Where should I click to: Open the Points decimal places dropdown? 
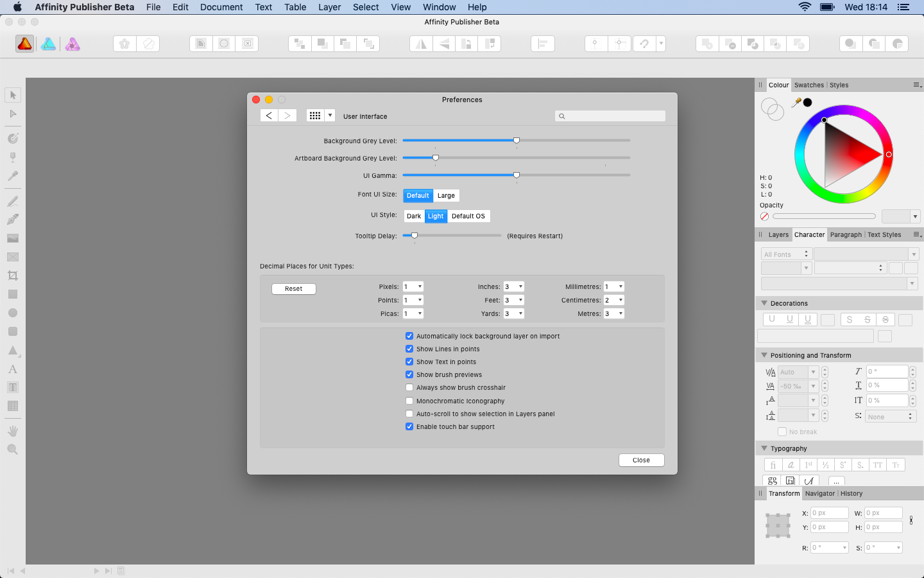[x=413, y=300]
